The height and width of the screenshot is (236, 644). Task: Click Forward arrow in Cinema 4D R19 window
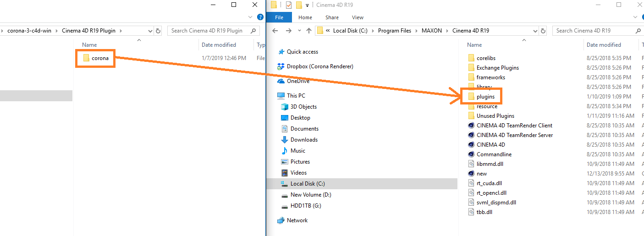[x=288, y=31]
